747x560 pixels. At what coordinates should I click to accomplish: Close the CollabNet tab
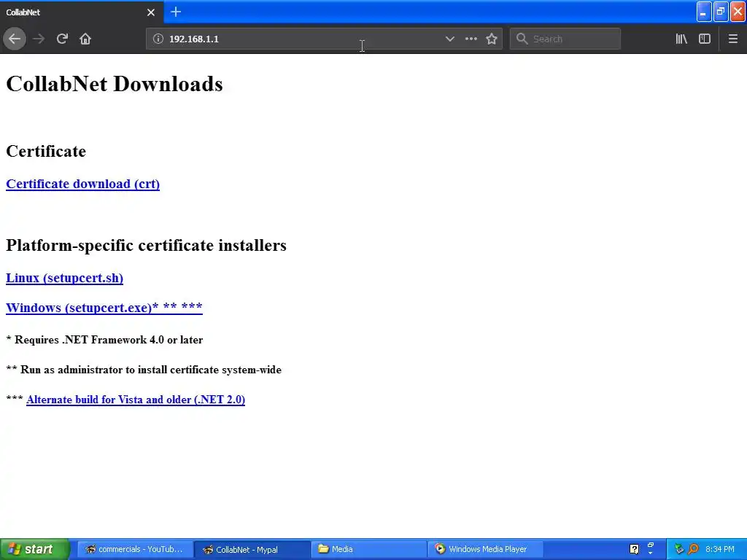pos(151,12)
